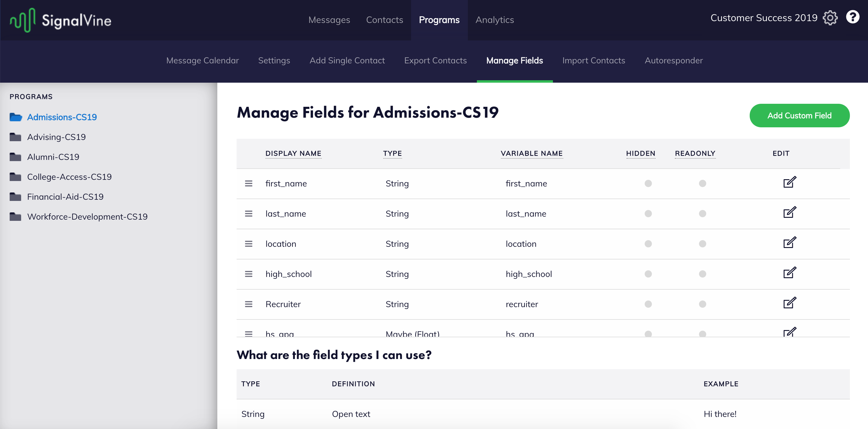Click the READONLY column header

695,153
